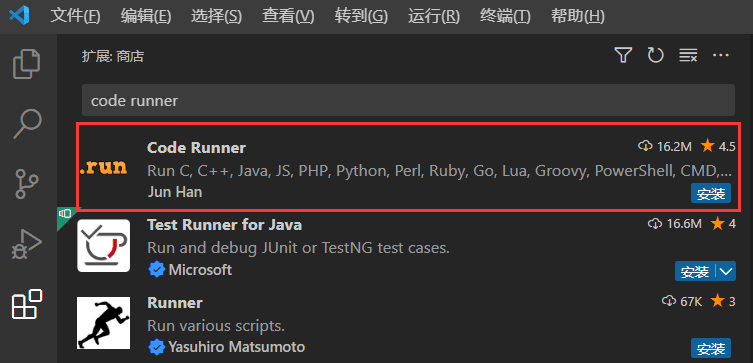
Task: Click the VS Code logo icon
Action: pos(20,16)
